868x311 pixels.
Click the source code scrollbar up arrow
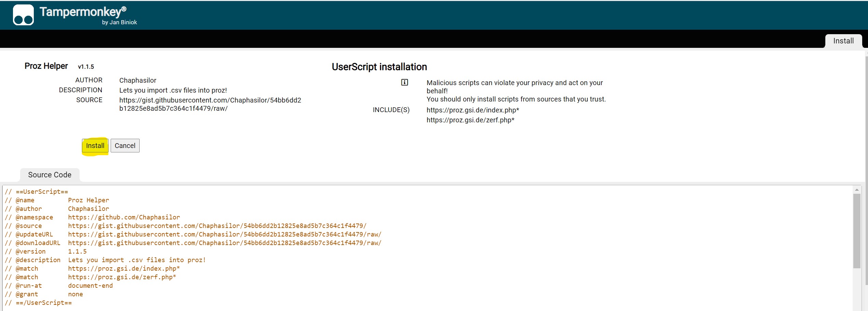click(x=857, y=190)
